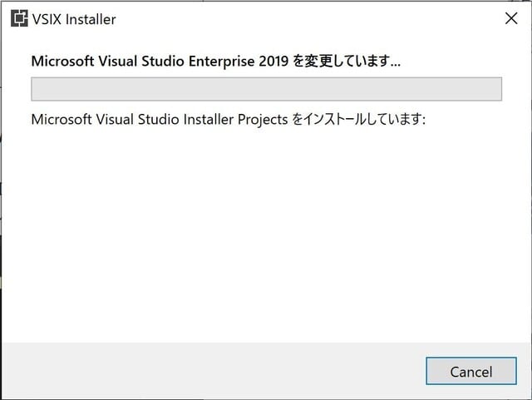Click the installation progress bar

coord(266,89)
